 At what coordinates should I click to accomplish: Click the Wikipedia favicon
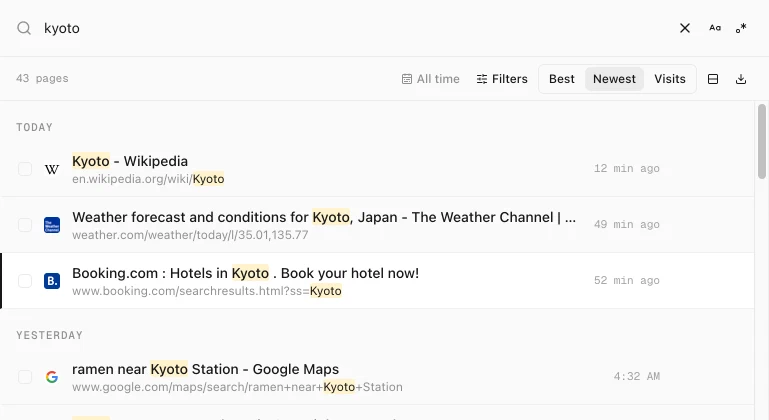[x=52, y=169]
